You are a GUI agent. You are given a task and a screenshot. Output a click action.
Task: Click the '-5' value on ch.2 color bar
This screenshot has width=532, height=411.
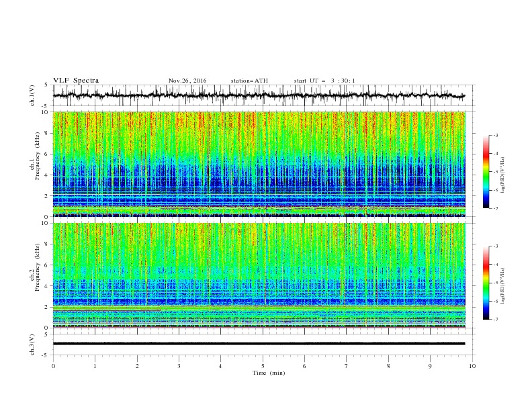pyautogui.click(x=496, y=283)
